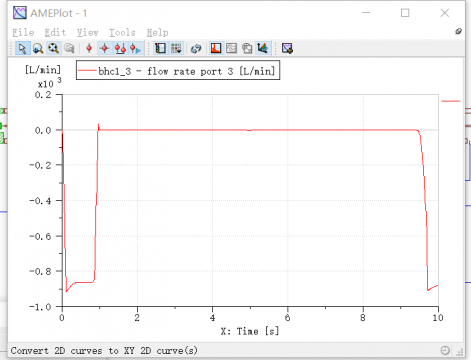Viewport: 471px width, 360px height.
Task: Click the greyed-out previous zoom icon
Action: (69, 49)
